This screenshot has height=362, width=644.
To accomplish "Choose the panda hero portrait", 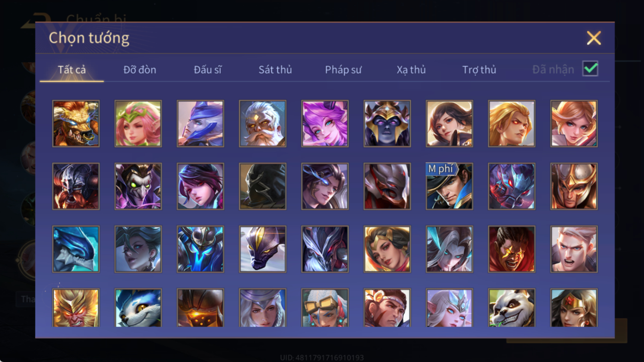I will point(512,308).
